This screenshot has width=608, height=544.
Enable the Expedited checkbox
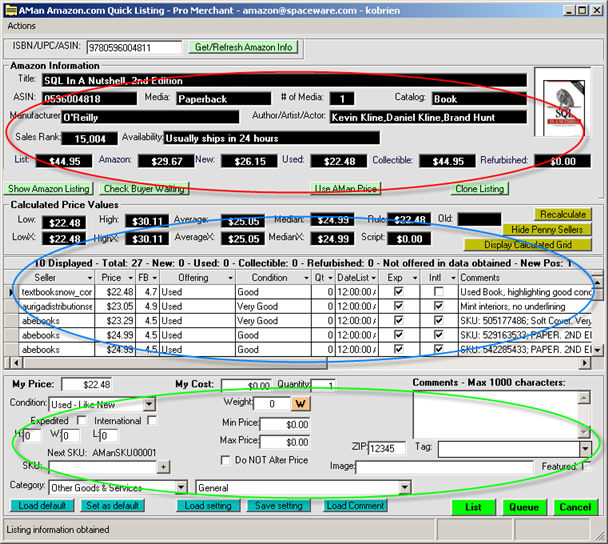[x=81, y=421]
